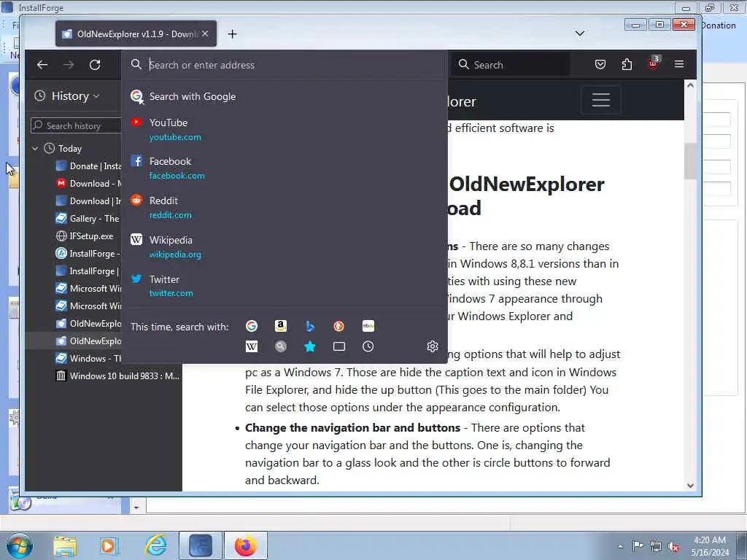The height and width of the screenshot is (560, 747).
Task: Reload the current page
Action: tap(95, 65)
